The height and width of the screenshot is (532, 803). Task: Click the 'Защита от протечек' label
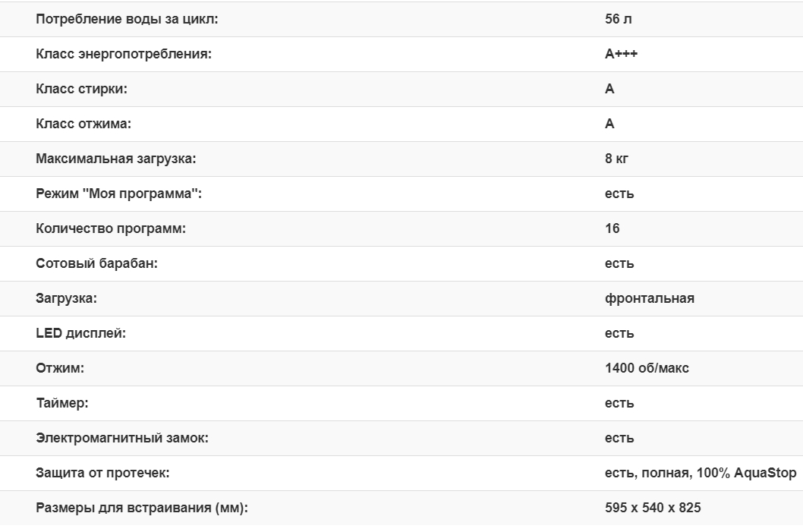[102, 473]
